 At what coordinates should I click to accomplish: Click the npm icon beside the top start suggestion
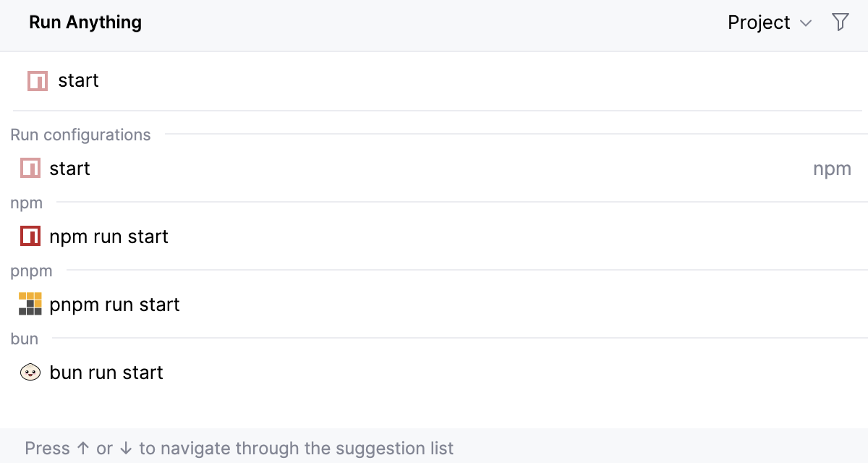coord(37,80)
